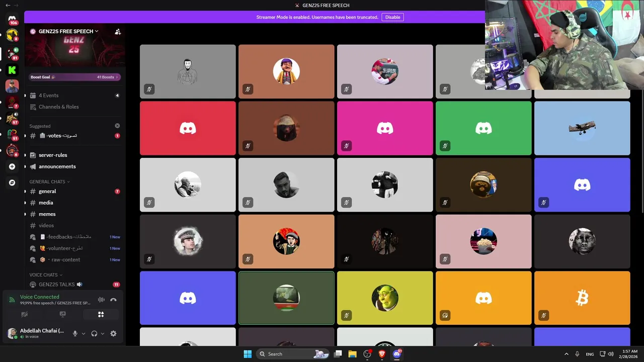Screen dimensions: 644x362
Task: Open User Settings gear
Action: (x=113, y=333)
